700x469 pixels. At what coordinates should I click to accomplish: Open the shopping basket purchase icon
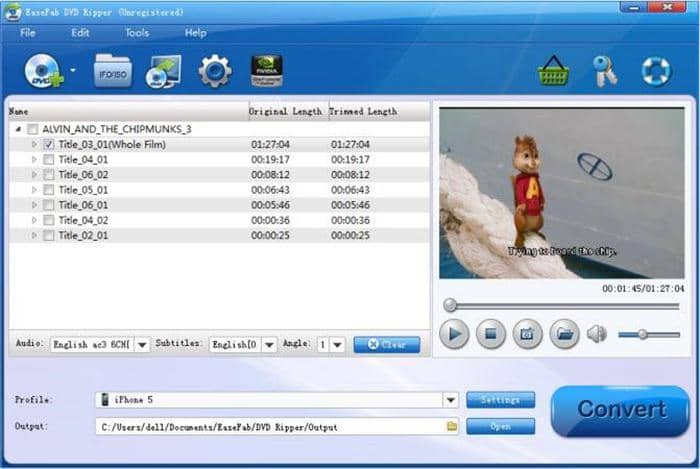(x=553, y=71)
